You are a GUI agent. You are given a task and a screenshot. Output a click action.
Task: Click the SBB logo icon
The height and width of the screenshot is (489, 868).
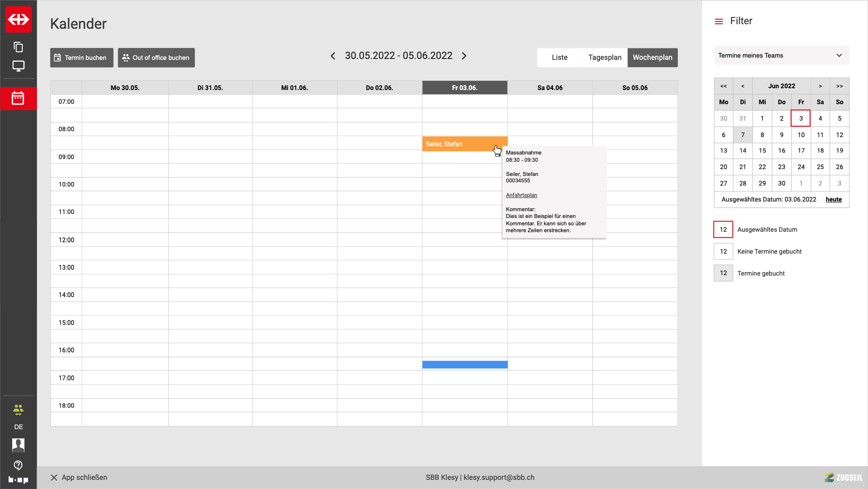[18, 19]
